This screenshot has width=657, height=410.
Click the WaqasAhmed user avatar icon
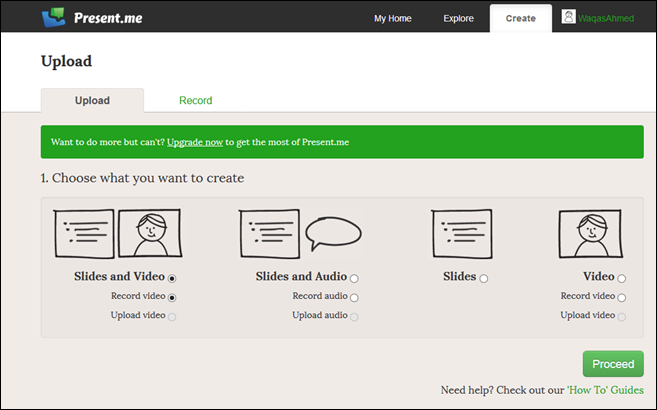pyautogui.click(x=568, y=17)
